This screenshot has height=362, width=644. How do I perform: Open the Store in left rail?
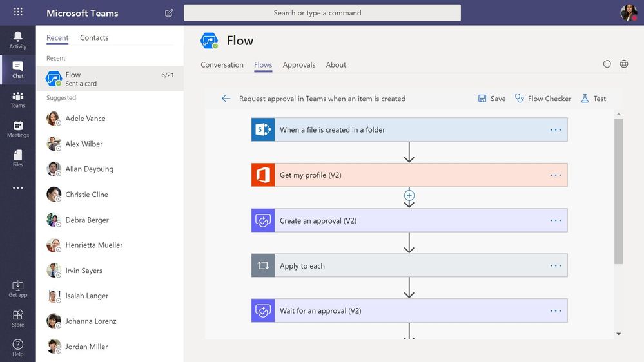point(17,318)
